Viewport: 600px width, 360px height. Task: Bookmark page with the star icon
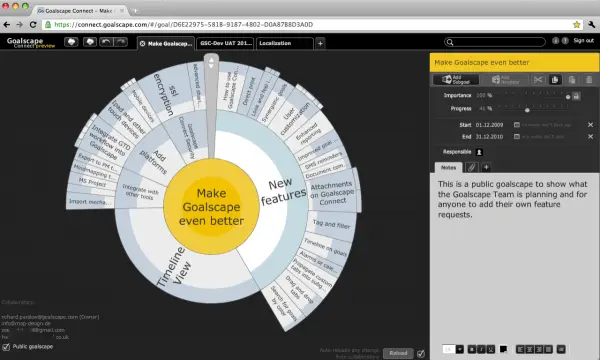pyautogui.click(x=576, y=25)
